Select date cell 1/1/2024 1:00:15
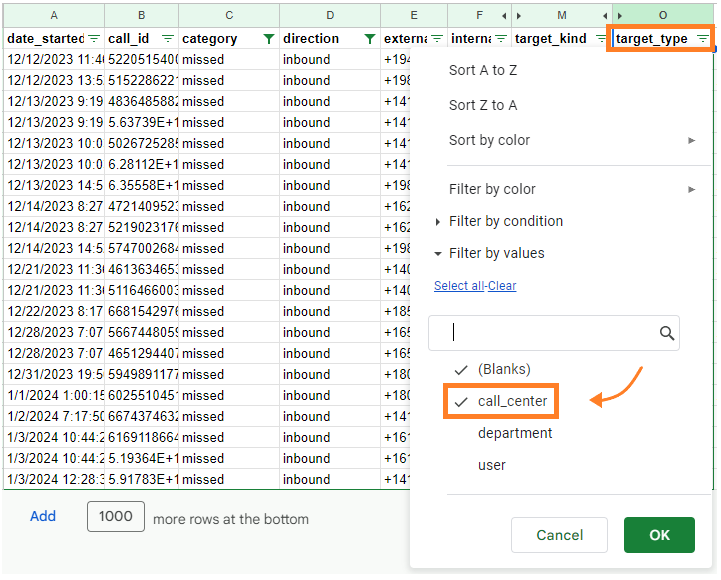 [54, 396]
